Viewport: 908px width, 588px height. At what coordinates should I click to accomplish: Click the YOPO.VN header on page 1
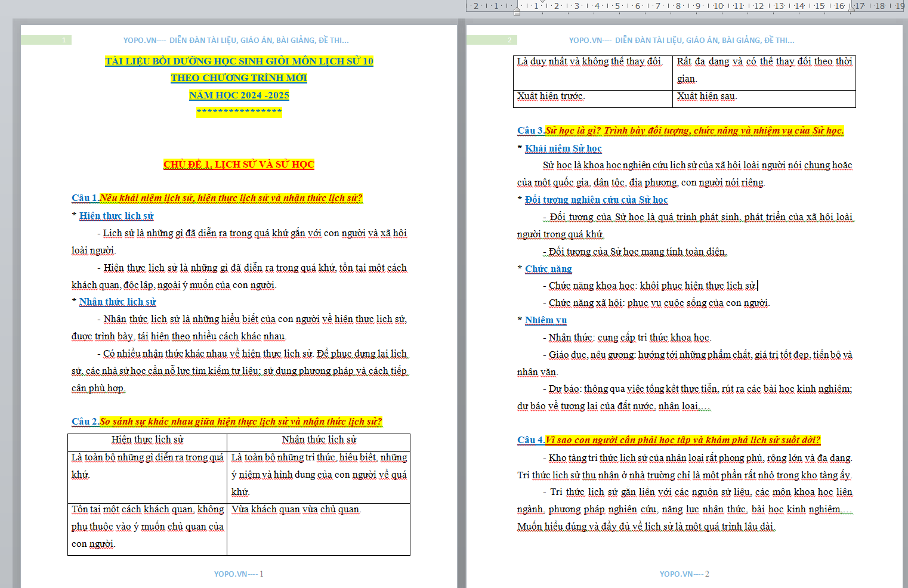point(236,41)
